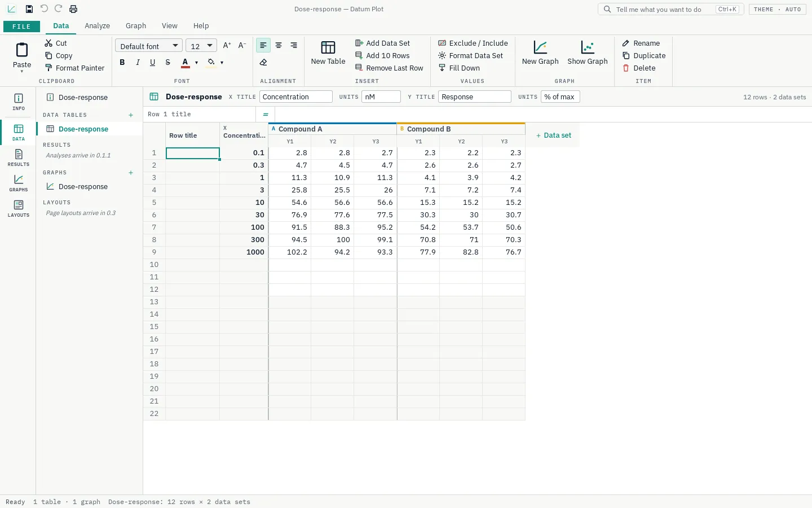Open the Paste options arrow
Screen dimensions: 812x508
point(22,72)
